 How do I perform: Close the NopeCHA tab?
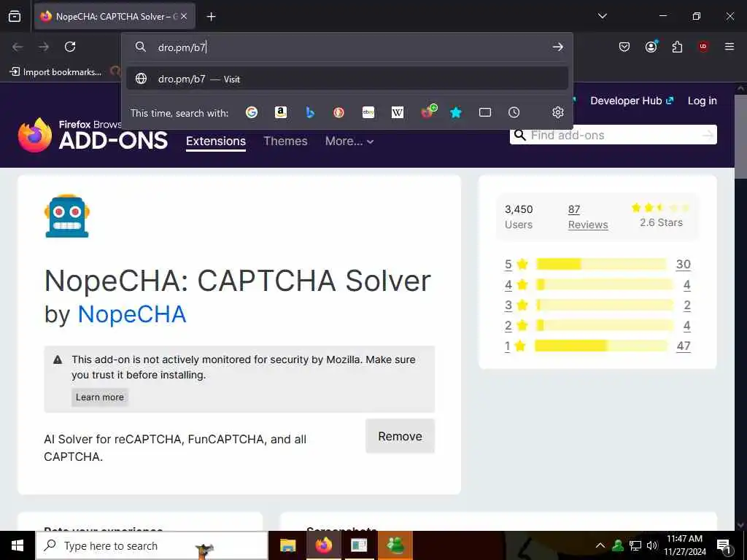184,16
